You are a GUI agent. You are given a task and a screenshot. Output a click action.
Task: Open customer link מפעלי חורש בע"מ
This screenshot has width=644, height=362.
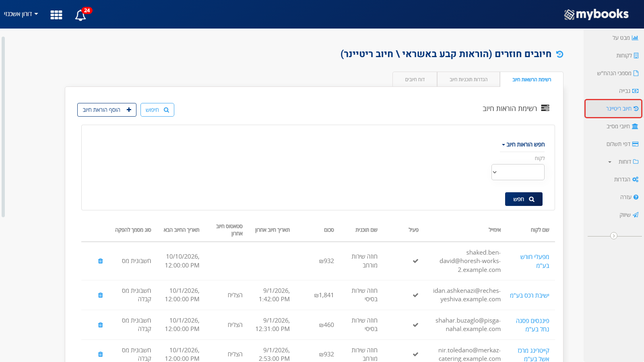[x=535, y=261]
